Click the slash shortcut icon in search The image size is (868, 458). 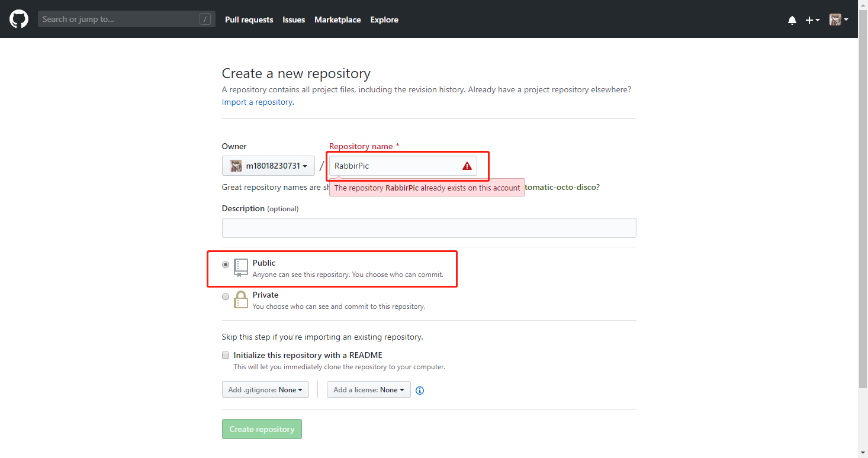click(205, 20)
